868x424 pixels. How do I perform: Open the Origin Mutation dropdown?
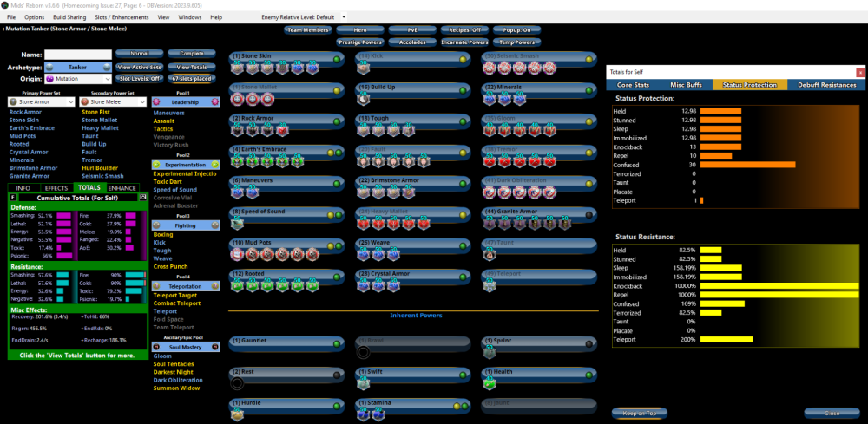pyautogui.click(x=78, y=79)
